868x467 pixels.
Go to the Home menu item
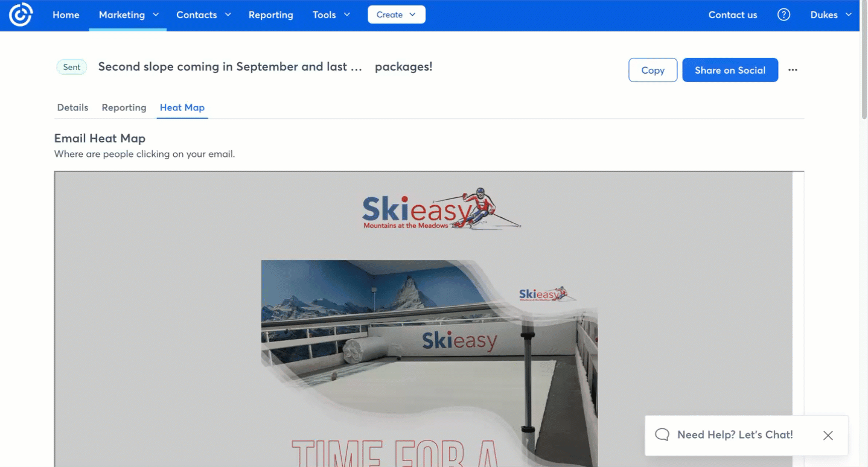click(66, 15)
